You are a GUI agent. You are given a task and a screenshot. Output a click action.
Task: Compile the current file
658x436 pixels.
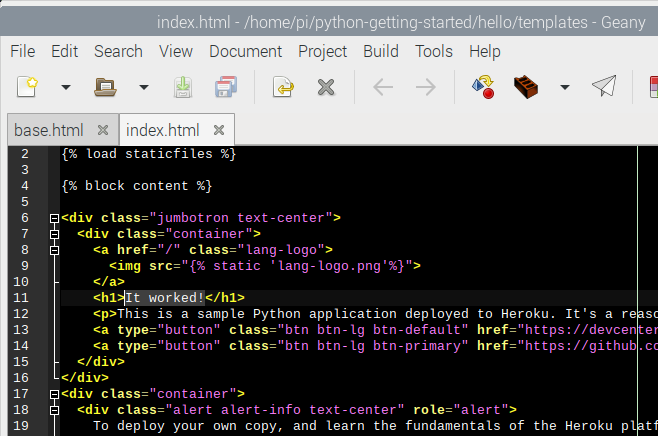click(483, 88)
